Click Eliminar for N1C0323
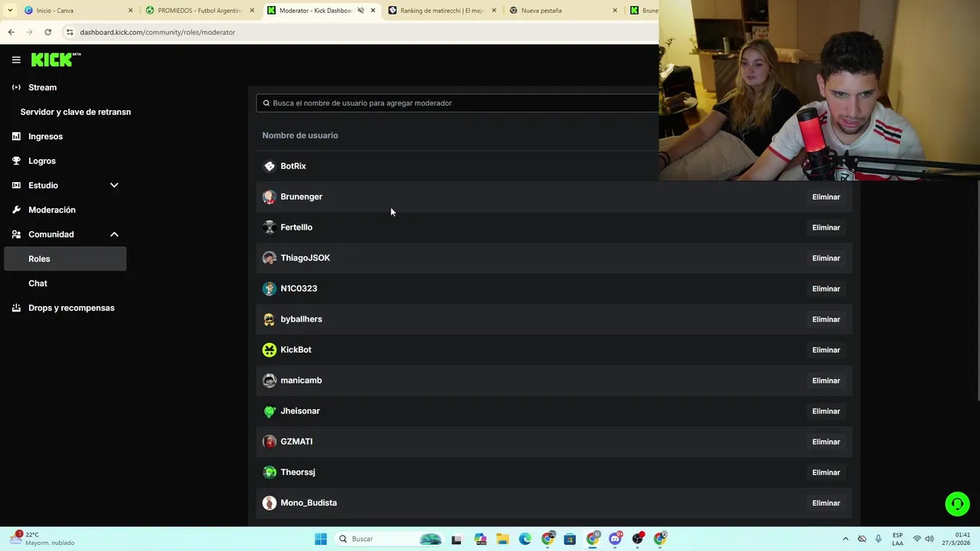Image resolution: width=980 pixels, height=551 pixels. click(x=825, y=289)
